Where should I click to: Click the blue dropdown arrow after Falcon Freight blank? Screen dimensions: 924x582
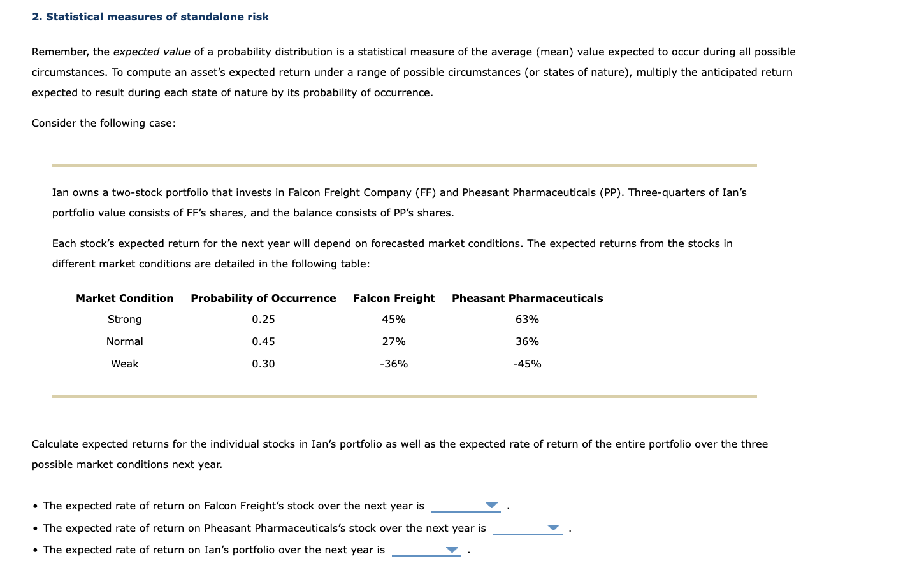coord(491,506)
